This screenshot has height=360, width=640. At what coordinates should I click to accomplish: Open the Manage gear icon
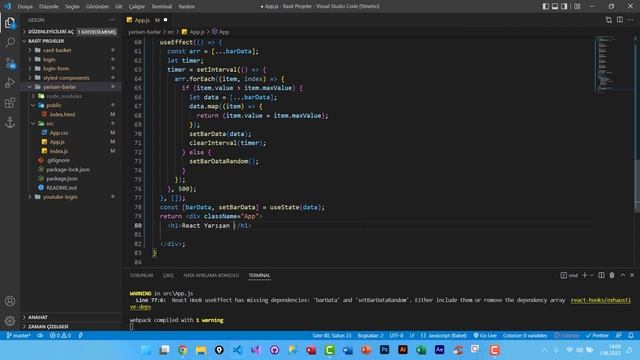pos(10,321)
